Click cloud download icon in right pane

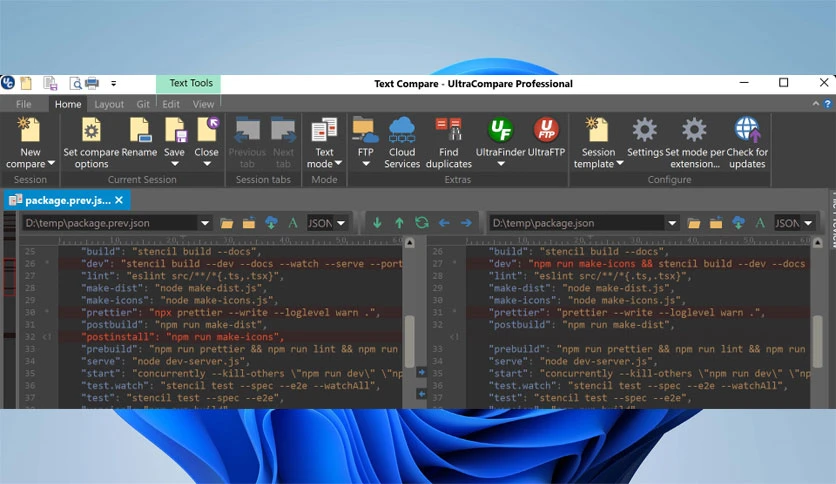pyautogui.click(x=738, y=223)
